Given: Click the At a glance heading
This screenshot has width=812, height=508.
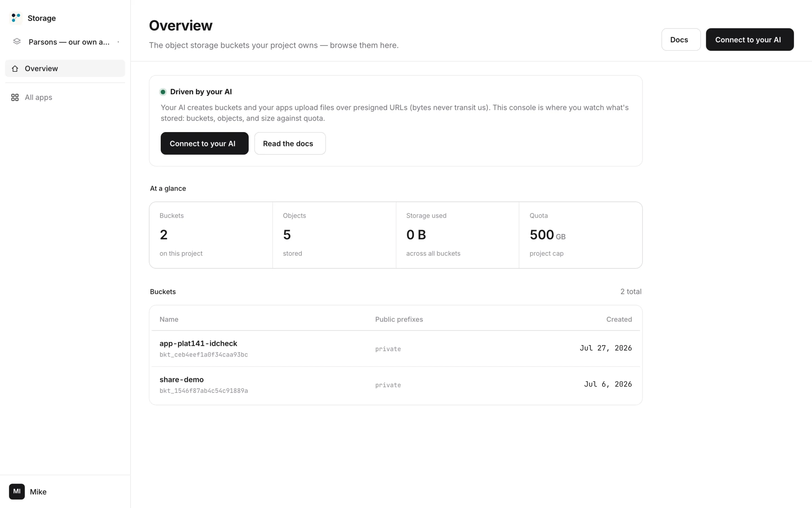Looking at the screenshot, I should [x=168, y=188].
